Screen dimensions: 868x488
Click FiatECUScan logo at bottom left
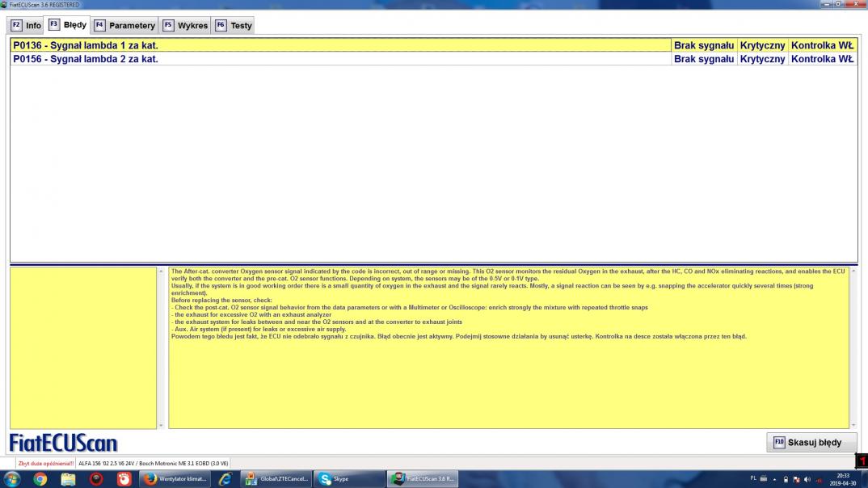pyautogui.click(x=63, y=444)
